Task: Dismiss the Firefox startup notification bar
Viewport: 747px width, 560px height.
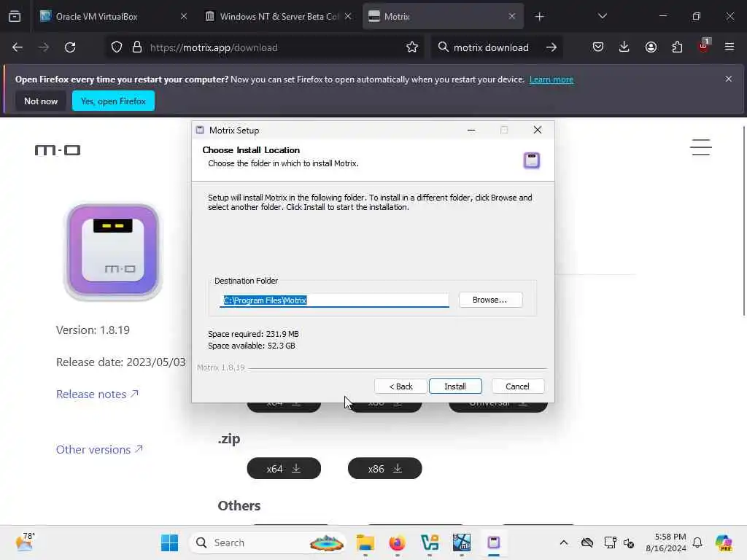Action: (x=729, y=79)
